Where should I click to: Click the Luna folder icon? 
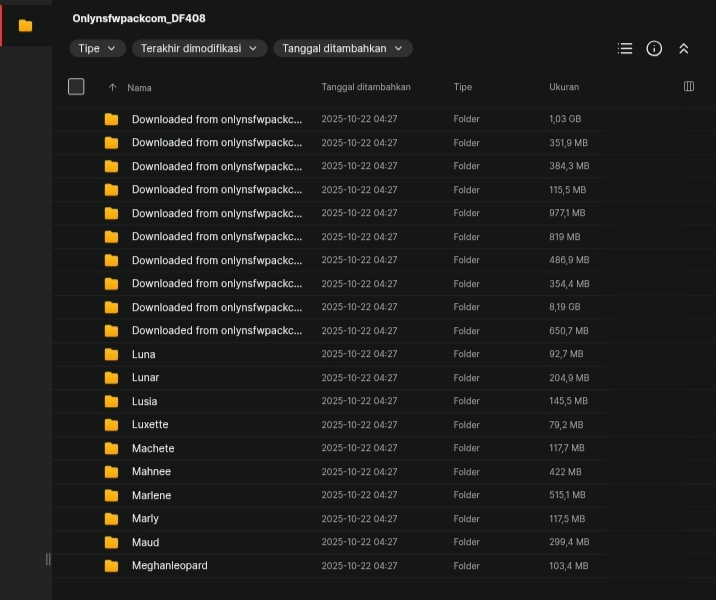(111, 354)
